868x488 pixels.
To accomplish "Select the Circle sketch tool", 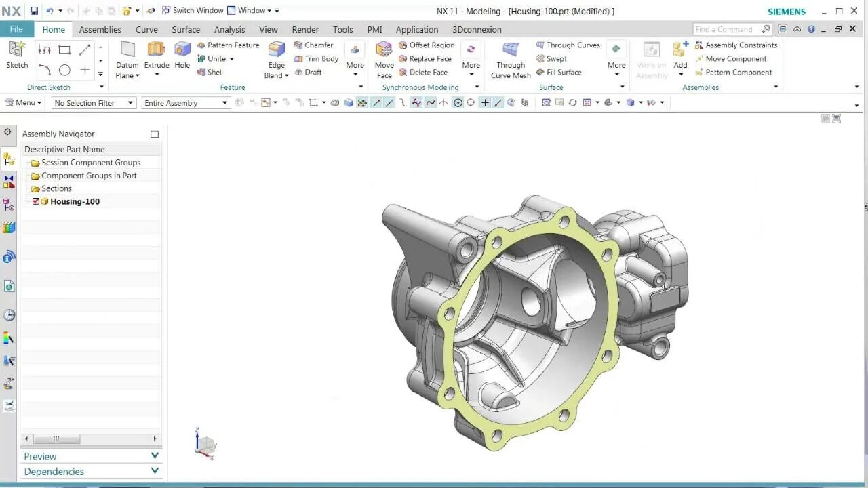I will pos(64,70).
